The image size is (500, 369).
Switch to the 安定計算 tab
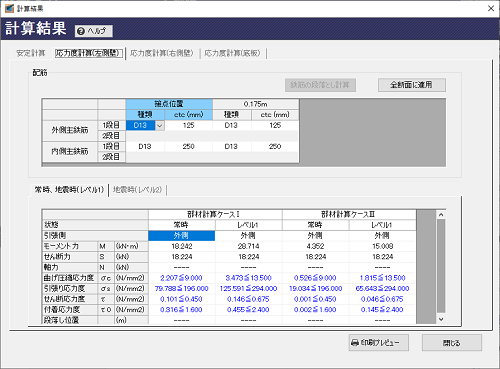click(31, 53)
